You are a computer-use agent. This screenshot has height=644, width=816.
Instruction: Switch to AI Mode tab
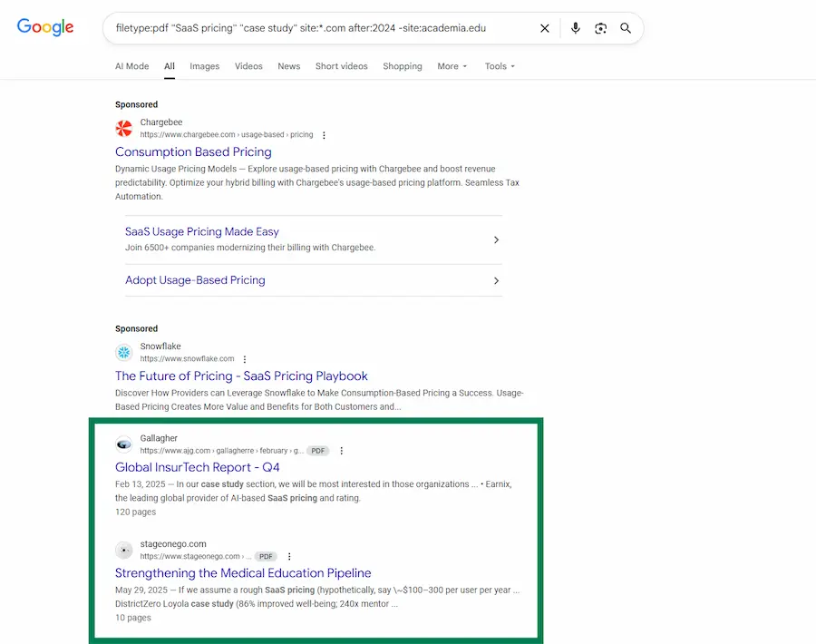tap(131, 66)
